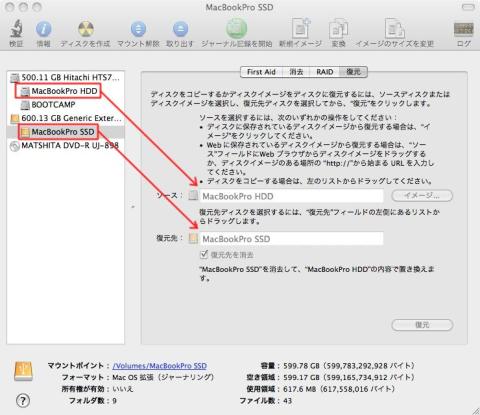The height and width of the screenshot is (415, 480).
Task: Click the Verify (検証) microscope icon
Action: (16, 29)
